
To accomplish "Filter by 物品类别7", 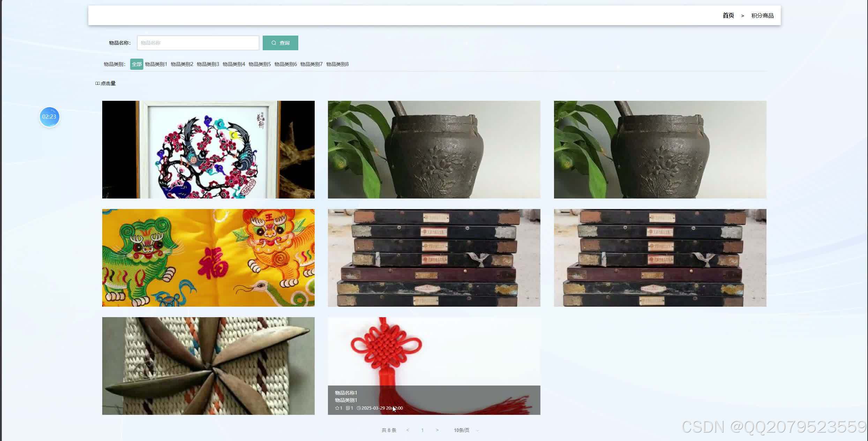I will pyautogui.click(x=311, y=64).
